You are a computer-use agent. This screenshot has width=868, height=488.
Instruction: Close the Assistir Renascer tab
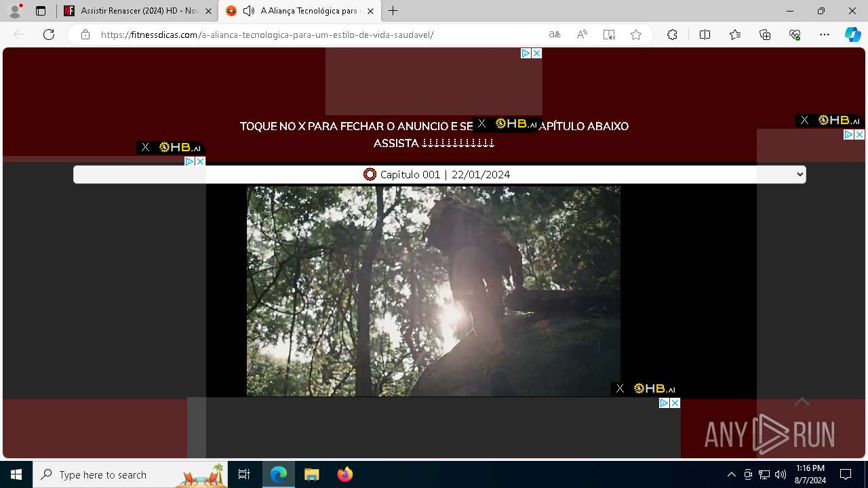(x=208, y=11)
